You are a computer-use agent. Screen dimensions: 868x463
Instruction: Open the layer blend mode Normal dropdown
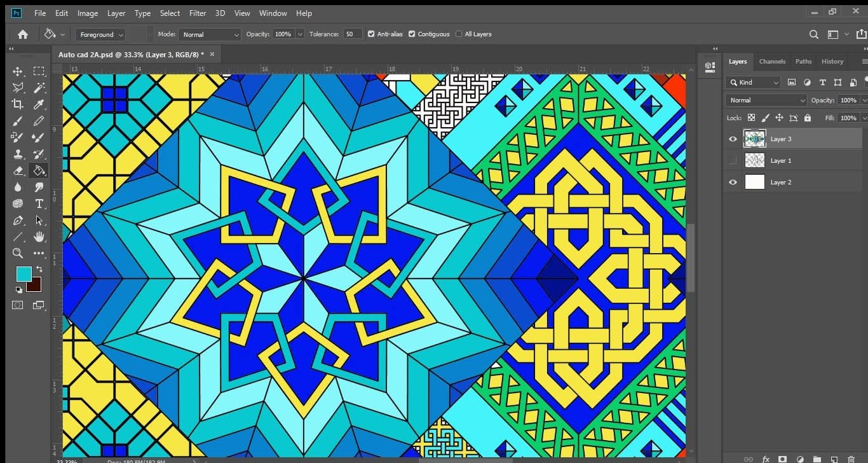click(x=766, y=100)
